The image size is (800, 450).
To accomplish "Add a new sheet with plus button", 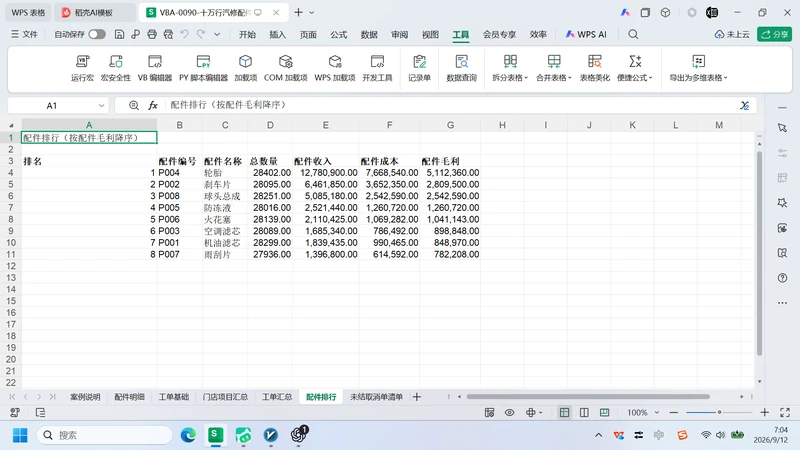I will tap(417, 396).
